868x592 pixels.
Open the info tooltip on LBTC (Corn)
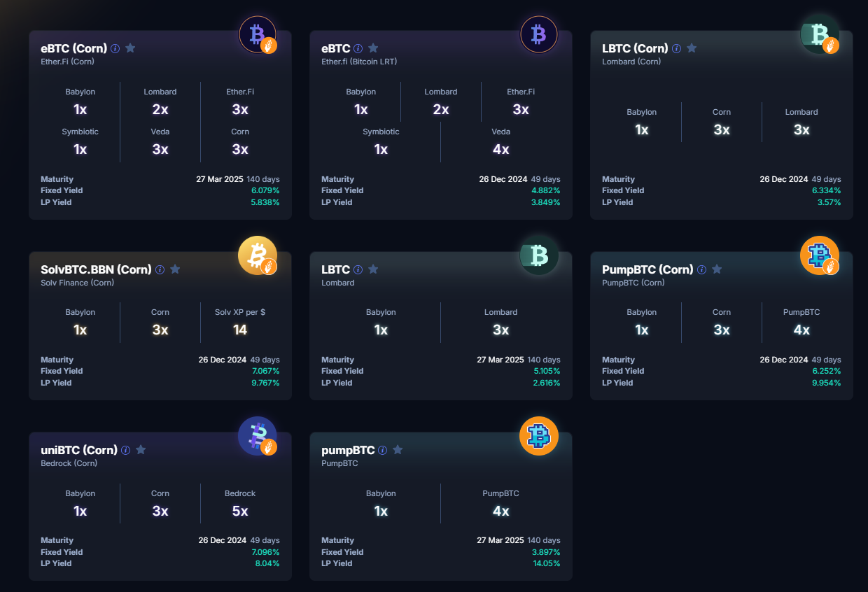tap(676, 48)
